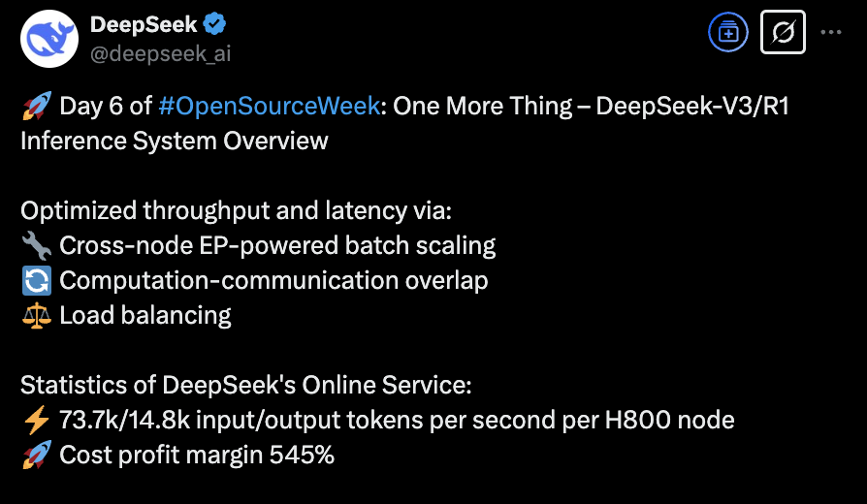867x504 pixels.
Task: Click the blue circular subscribe plus icon
Action: coord(726,34)
